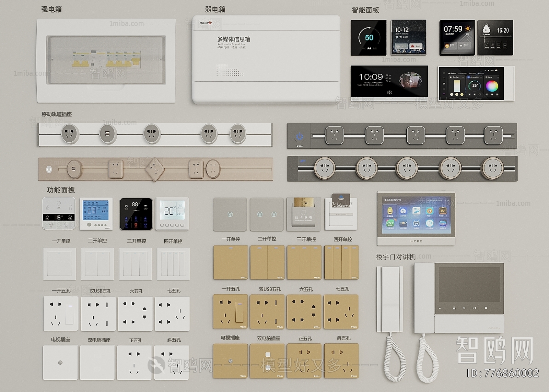Click the white 六五孔 socket

click(135, 314)
